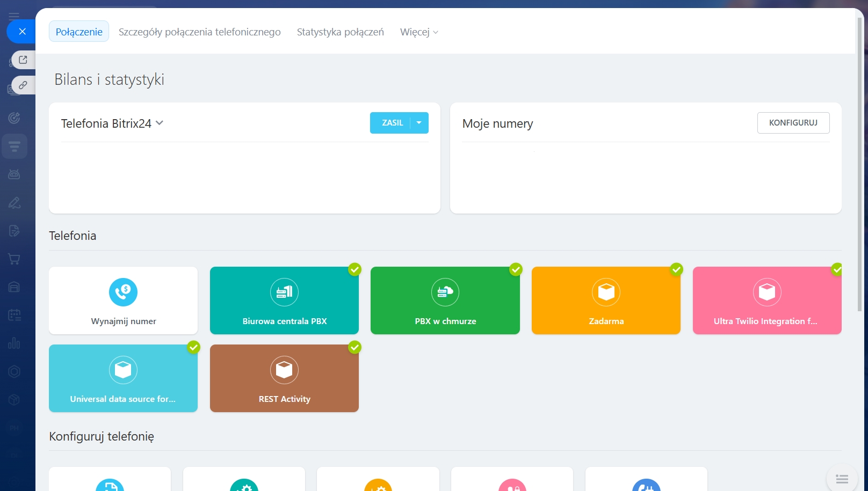
Task: Open the calendar list icon in sidebar
Action: (15, 315)
